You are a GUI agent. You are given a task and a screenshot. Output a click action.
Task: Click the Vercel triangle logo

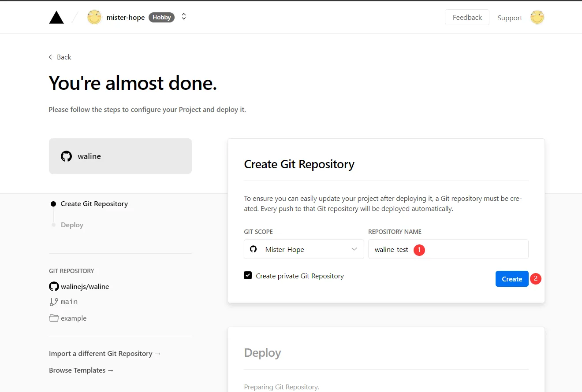56,18
